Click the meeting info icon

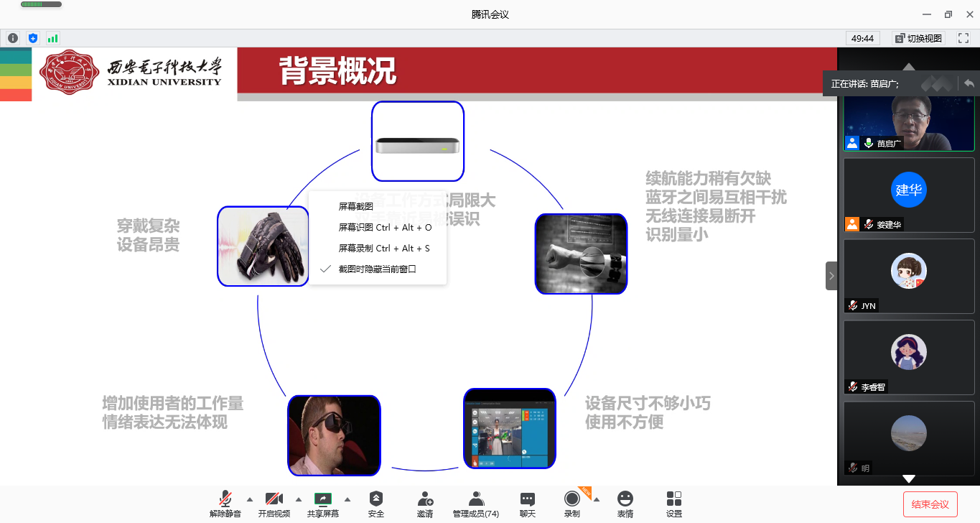pos(12,38)
